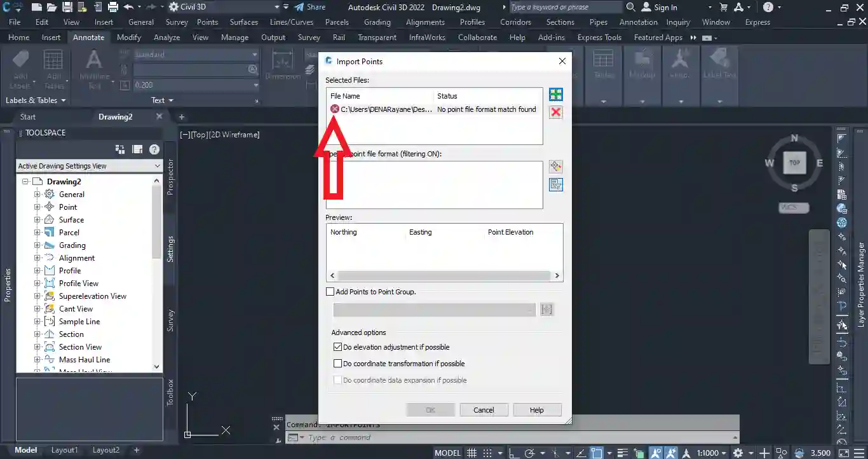868x459 pixels.
Task: Click the help question mark icon in Toolspace
Action: pos(154,149)
